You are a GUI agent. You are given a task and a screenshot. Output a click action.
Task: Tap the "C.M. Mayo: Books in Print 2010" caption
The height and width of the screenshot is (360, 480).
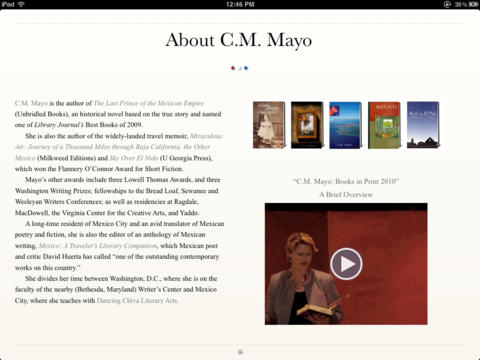point(346,181)
